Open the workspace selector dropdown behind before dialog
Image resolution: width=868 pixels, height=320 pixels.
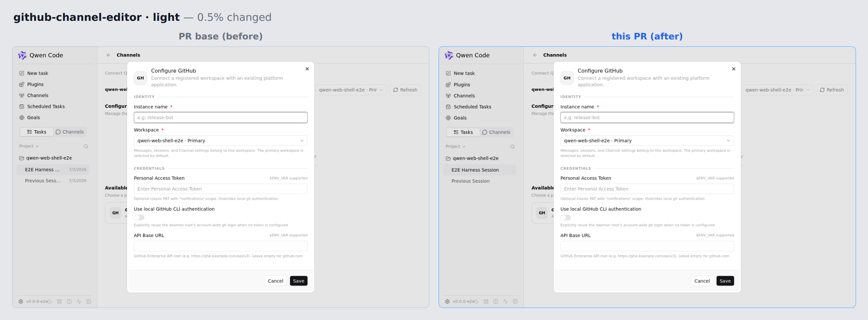[351, 90]
